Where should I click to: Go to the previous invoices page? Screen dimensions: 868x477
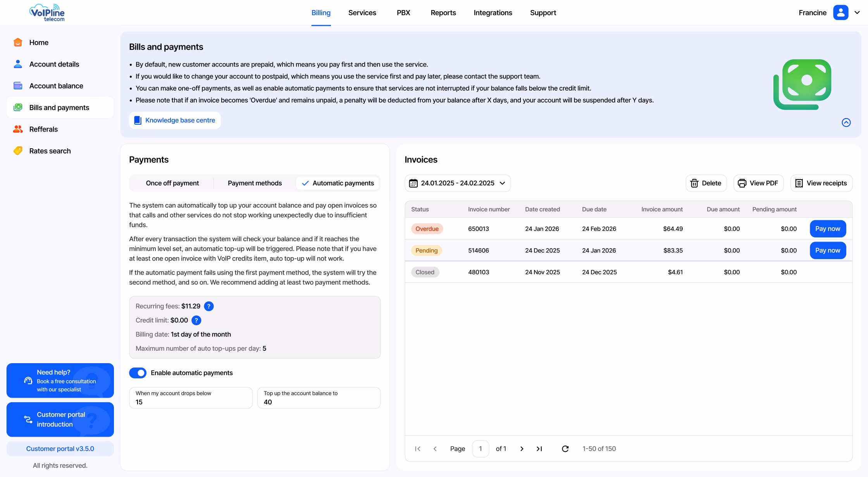(x=435, y=449)
